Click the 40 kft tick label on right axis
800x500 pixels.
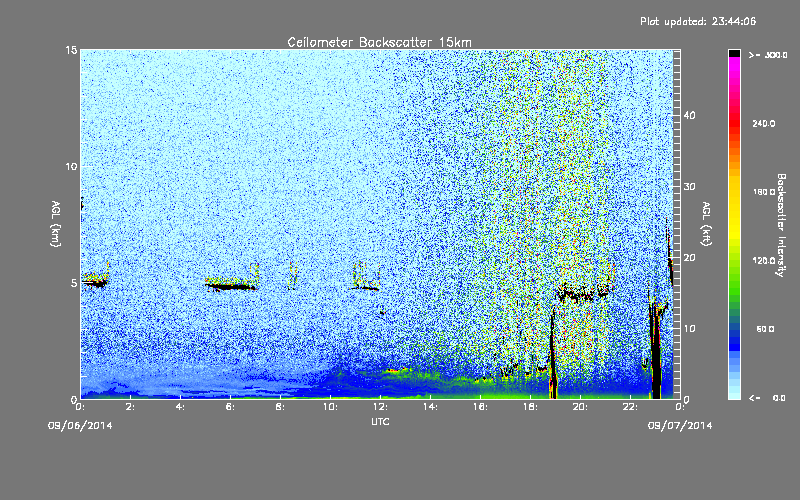pyautogui.click(x=689, y=115)
